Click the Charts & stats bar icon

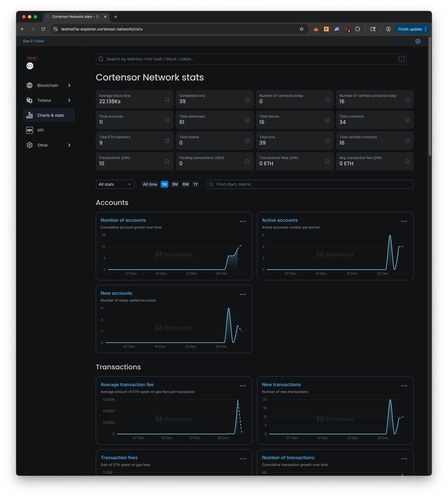pyautogui.click(x=29, y=115)
